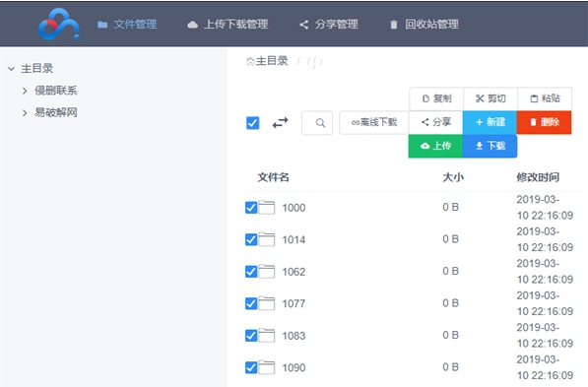This screenshot has height=387, width=588.
Task: Click the folder icon of 1014
Action: 267,239
